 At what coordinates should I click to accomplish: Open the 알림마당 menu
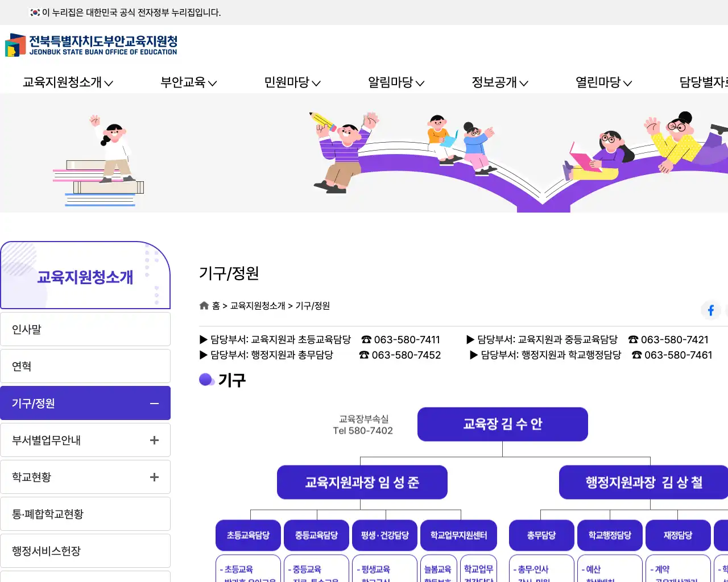pos(395,82)
